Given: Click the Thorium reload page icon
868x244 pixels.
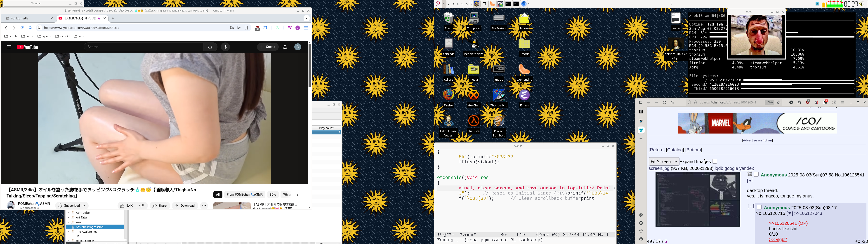Looking at the screenshot, I should tap(22, 28).
